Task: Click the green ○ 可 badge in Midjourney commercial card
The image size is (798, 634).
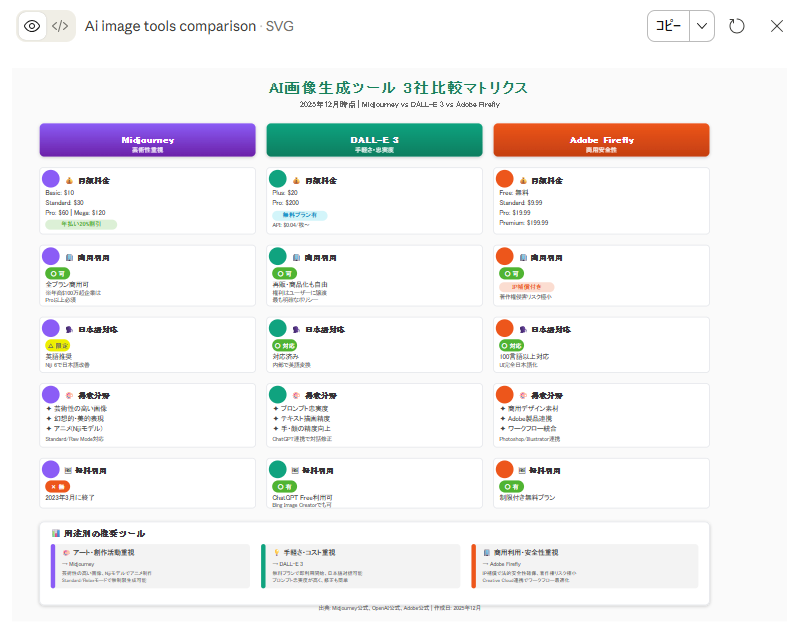Action: pos(58,274)
